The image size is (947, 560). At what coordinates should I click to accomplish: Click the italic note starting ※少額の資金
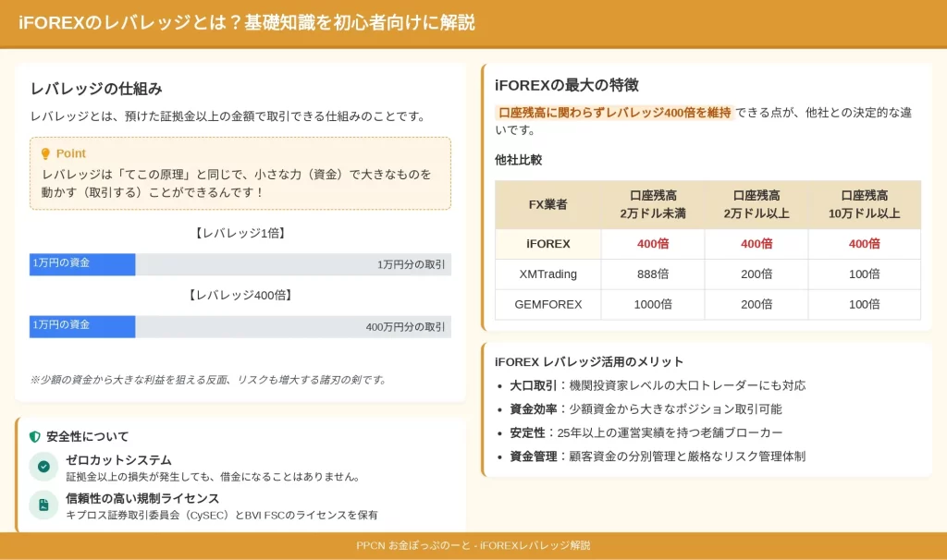pos(208,380)
